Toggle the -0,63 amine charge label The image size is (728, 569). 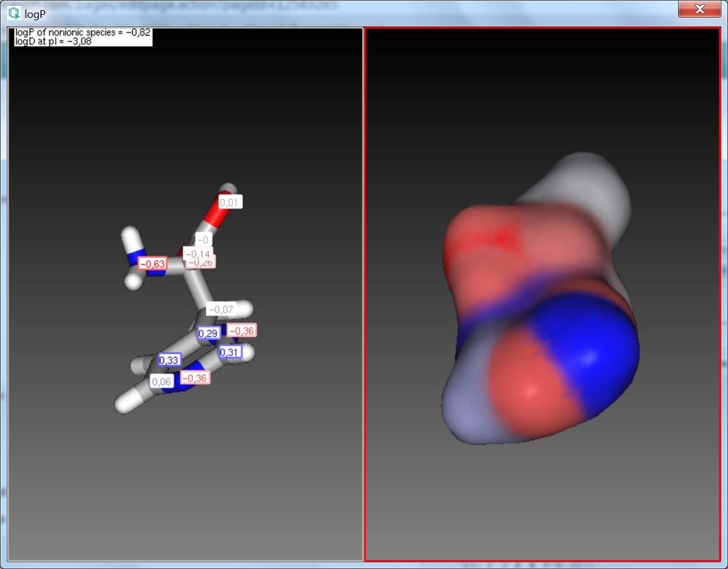tap(152, 264)
